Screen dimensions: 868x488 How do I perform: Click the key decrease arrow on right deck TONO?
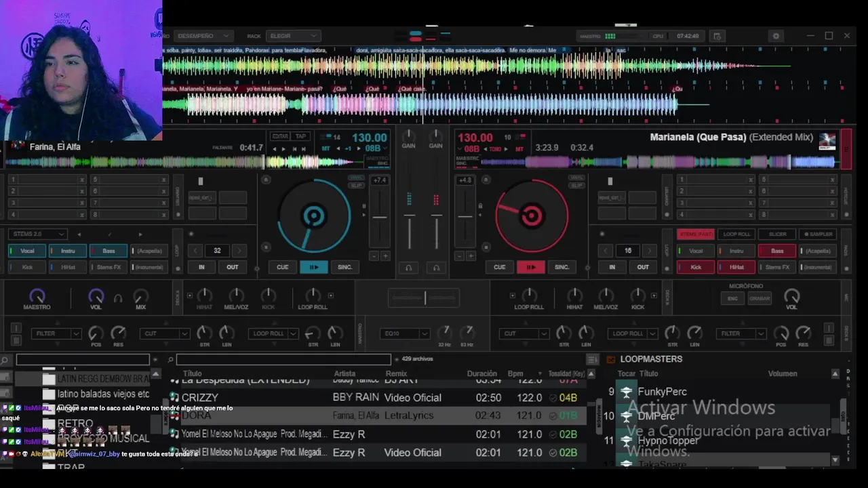[x=486, y=148]
